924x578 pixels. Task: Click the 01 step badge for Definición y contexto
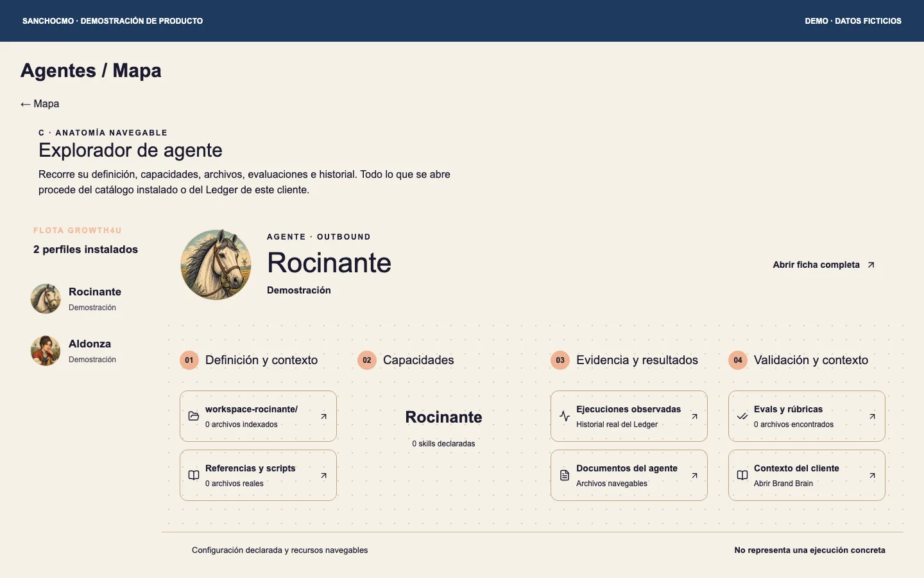[189, 360]
